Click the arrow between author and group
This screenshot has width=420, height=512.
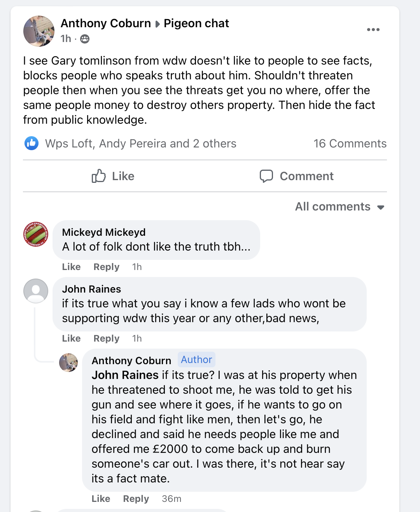[157, 24]
